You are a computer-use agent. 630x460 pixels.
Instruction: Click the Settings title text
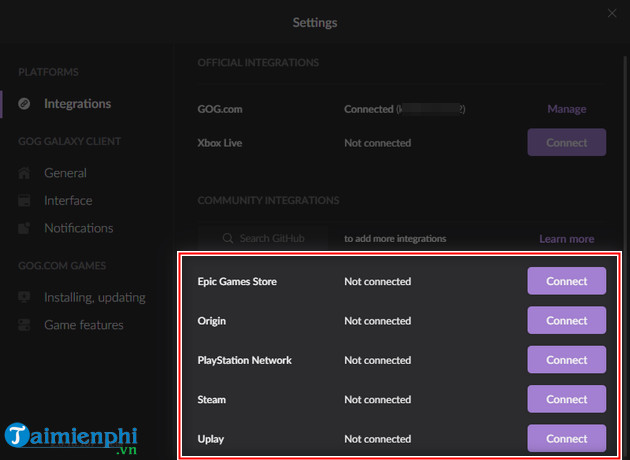pos(315,22)
